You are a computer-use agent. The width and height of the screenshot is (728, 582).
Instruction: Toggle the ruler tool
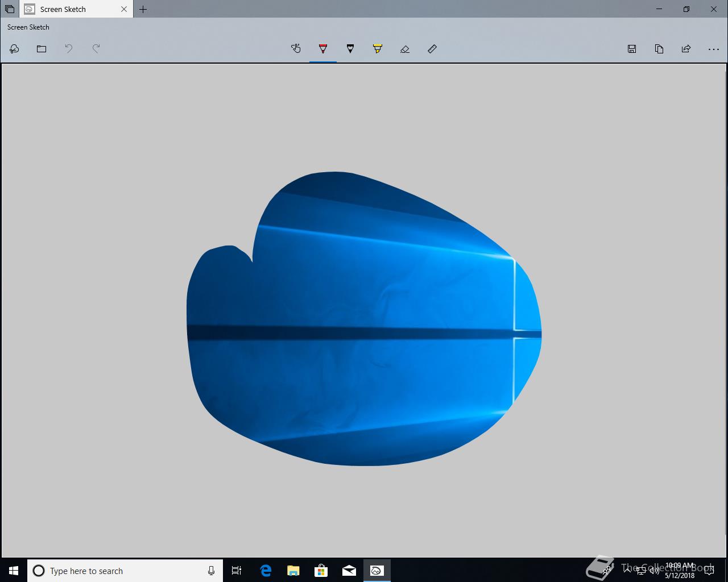(432, 49)
